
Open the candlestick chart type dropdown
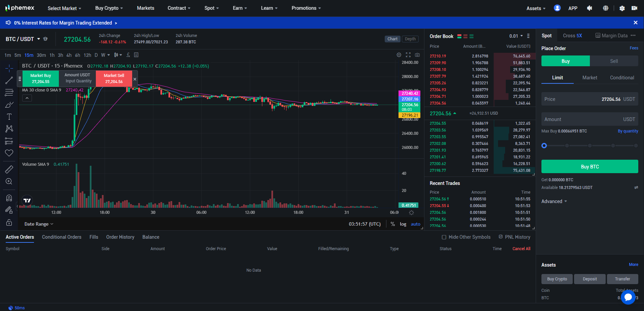[118, 55]
